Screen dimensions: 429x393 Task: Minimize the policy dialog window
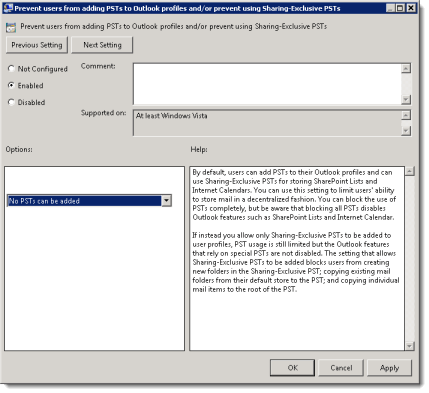click(x=391, y=8)
